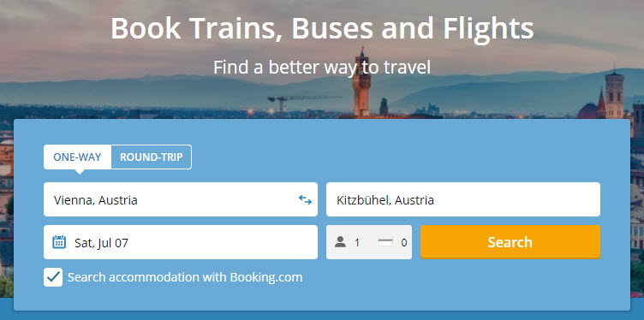Click 'Find a better way to travel' subtitle
644x320 pixels.
[x=322, y=68]
